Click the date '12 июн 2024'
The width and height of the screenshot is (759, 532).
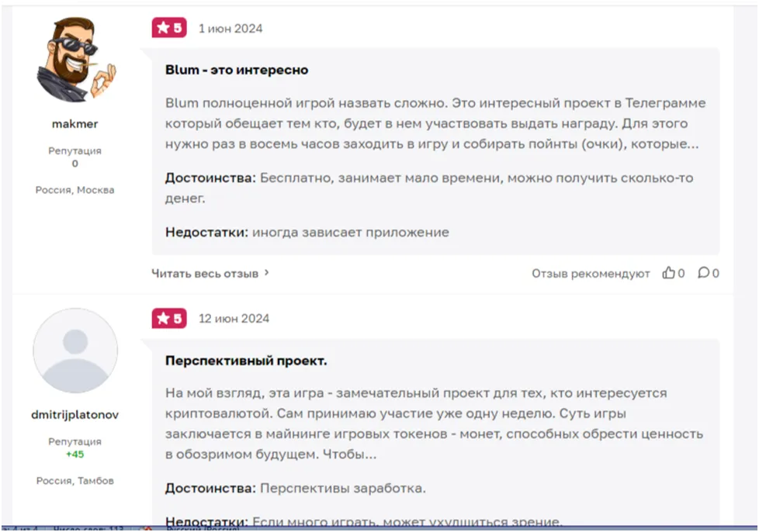[x=234, y=319]
